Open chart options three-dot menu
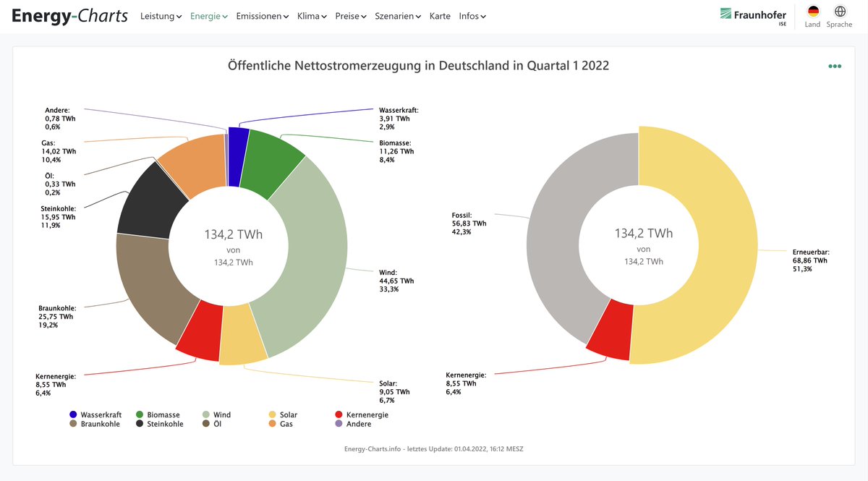 tap(835, 66)
